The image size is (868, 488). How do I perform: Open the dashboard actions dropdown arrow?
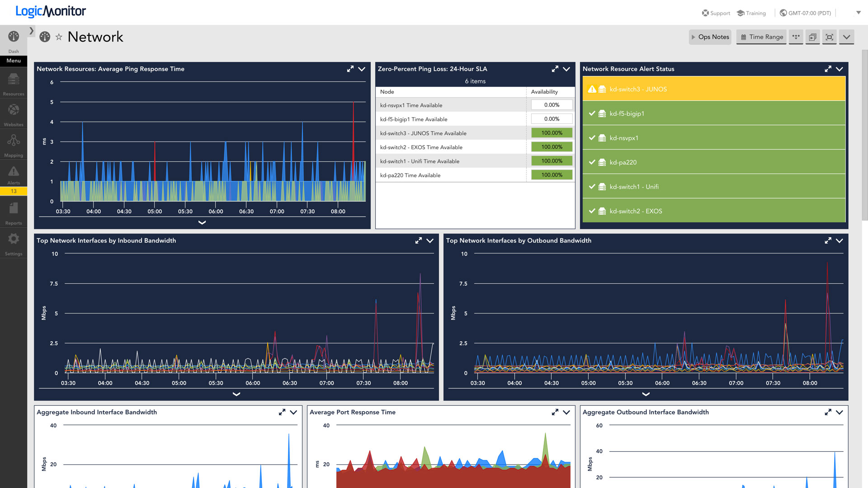pos(847,37)
